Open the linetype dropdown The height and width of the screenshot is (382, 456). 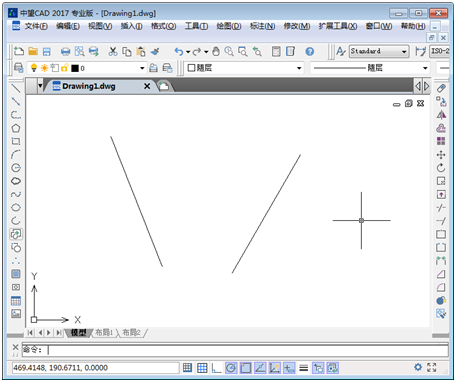pos(370,68)
